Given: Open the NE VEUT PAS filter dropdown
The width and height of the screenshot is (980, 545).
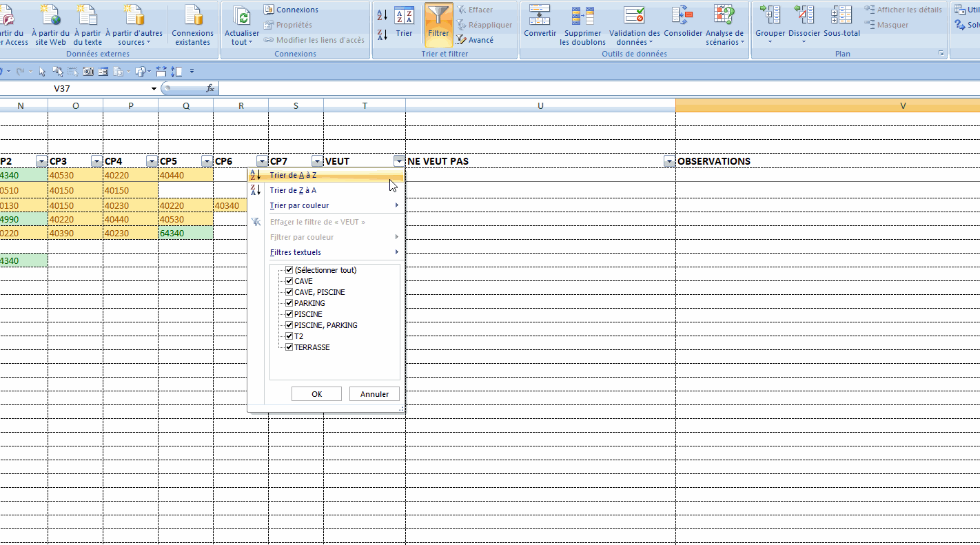Looking at the screenshot, I should 668,161.
